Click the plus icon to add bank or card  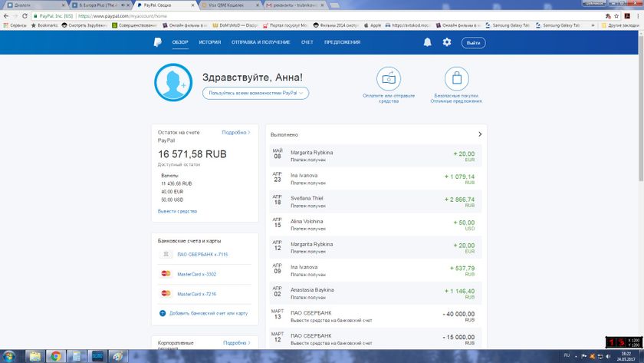point(163,313)
